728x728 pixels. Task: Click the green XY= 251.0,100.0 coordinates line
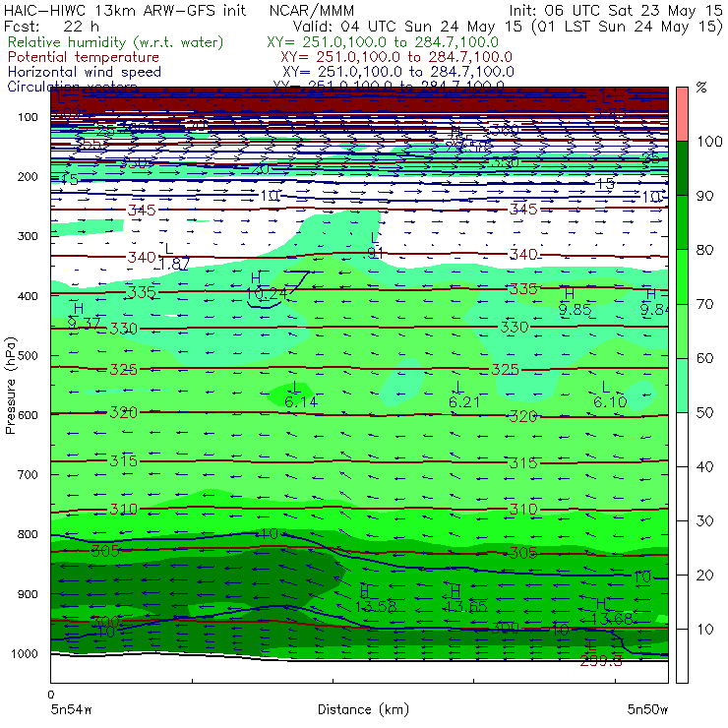click(383, 42)
